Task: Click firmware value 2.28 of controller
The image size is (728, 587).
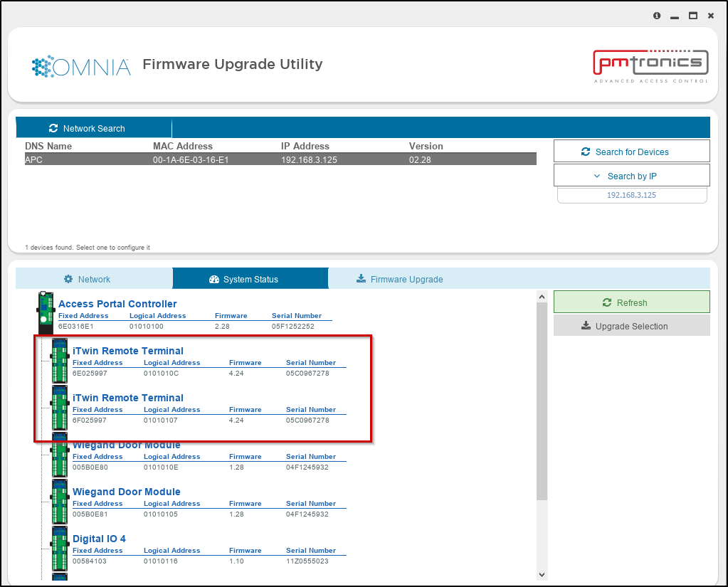Action: pyautogui.click(x=222, y=326)
